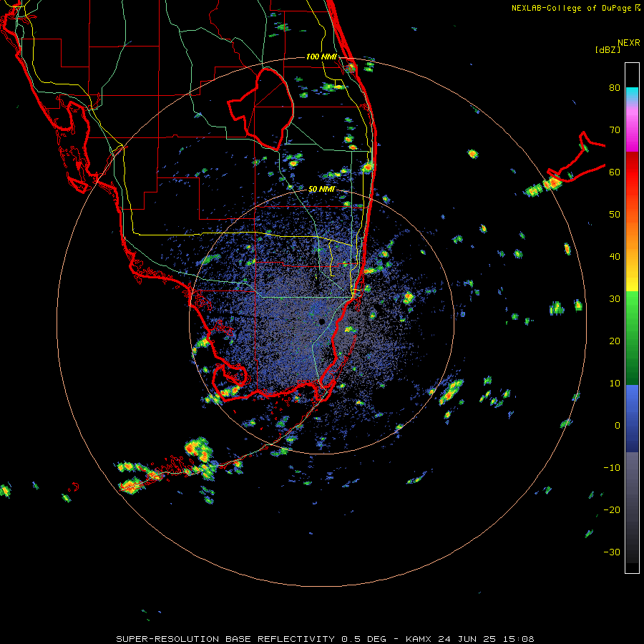Click the 70 value on the dBZ scale

(x=615, y=130)
